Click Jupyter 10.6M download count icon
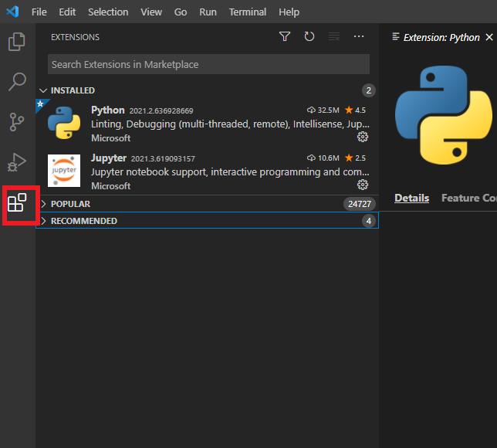 (x=311, y=158)
